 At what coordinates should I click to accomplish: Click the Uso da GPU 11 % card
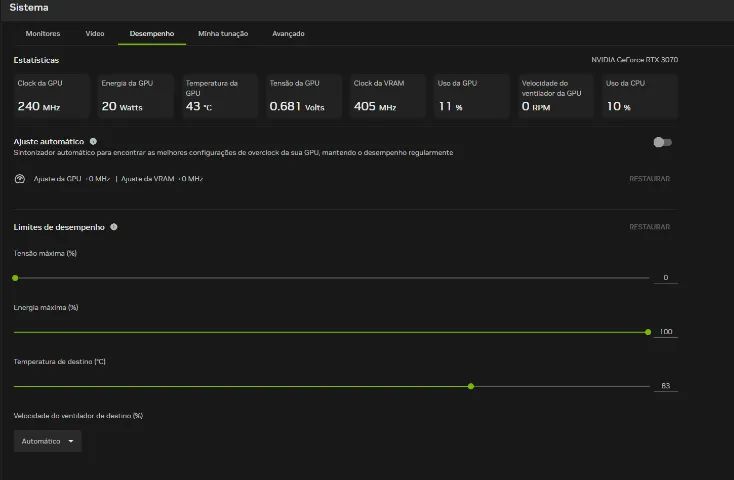(x=471, y=96)
